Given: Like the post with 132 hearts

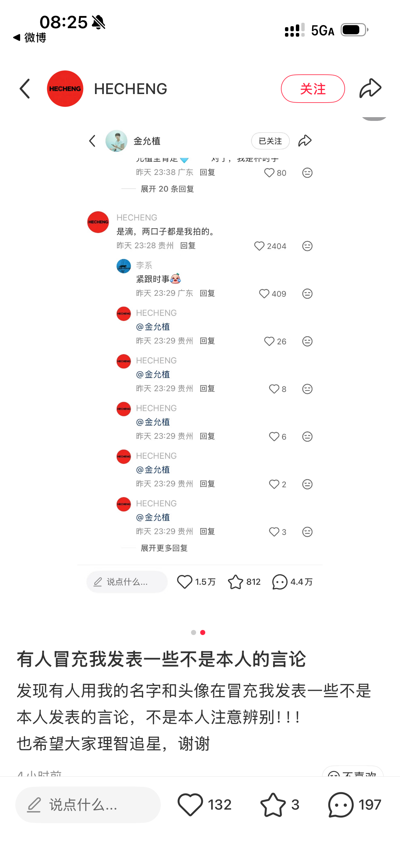Looking at the screenshot, I should (204, 804).
